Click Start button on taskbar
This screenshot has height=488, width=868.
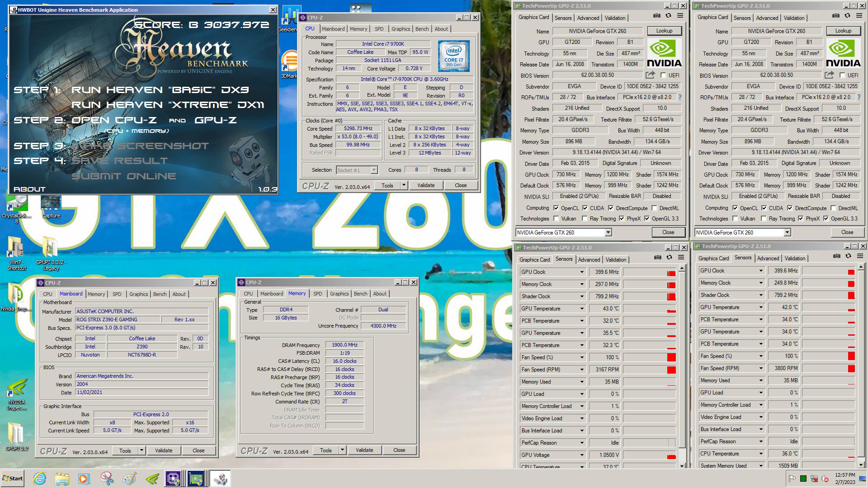point(13,479)
